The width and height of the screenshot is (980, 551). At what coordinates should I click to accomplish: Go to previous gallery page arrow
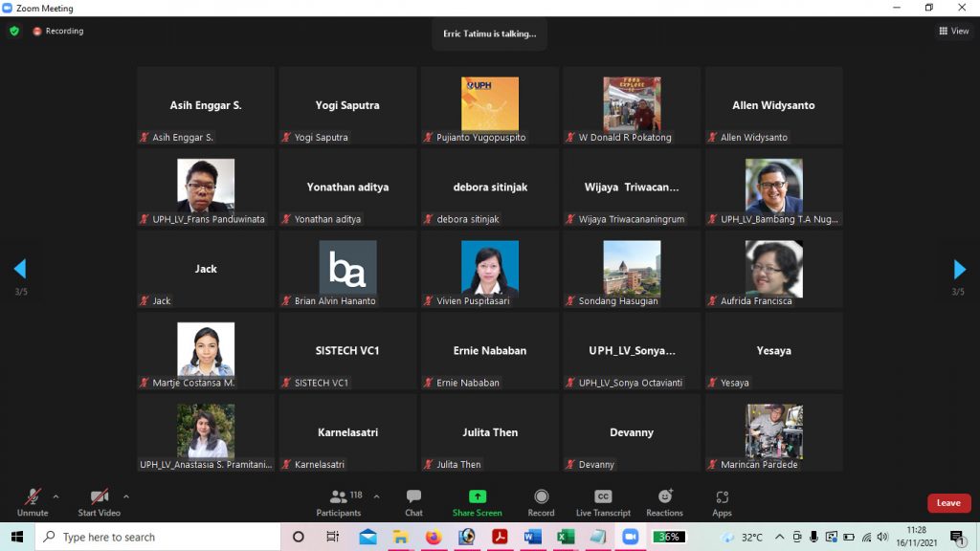pos(20,269)
